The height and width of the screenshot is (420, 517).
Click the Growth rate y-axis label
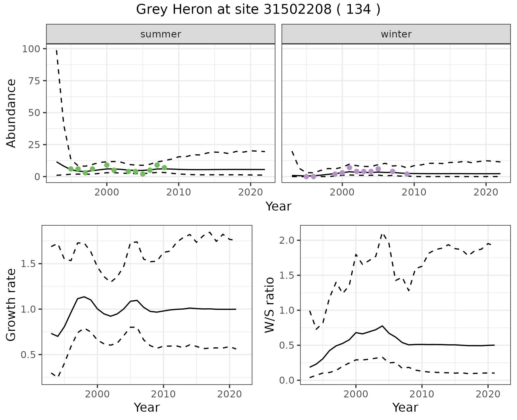click(11, 305)
